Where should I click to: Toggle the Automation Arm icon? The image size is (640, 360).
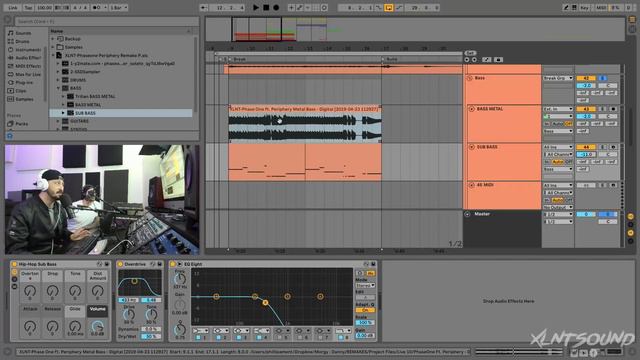tap(300, 7)
